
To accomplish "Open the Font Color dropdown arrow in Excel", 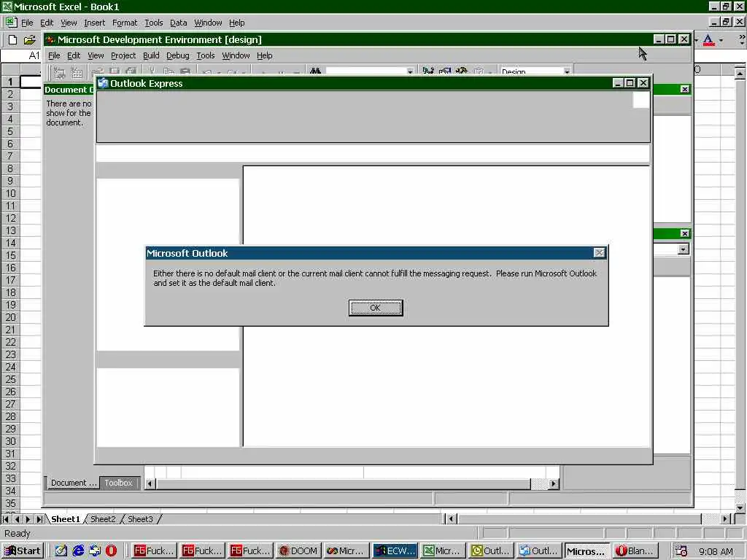I will [721, 40].
